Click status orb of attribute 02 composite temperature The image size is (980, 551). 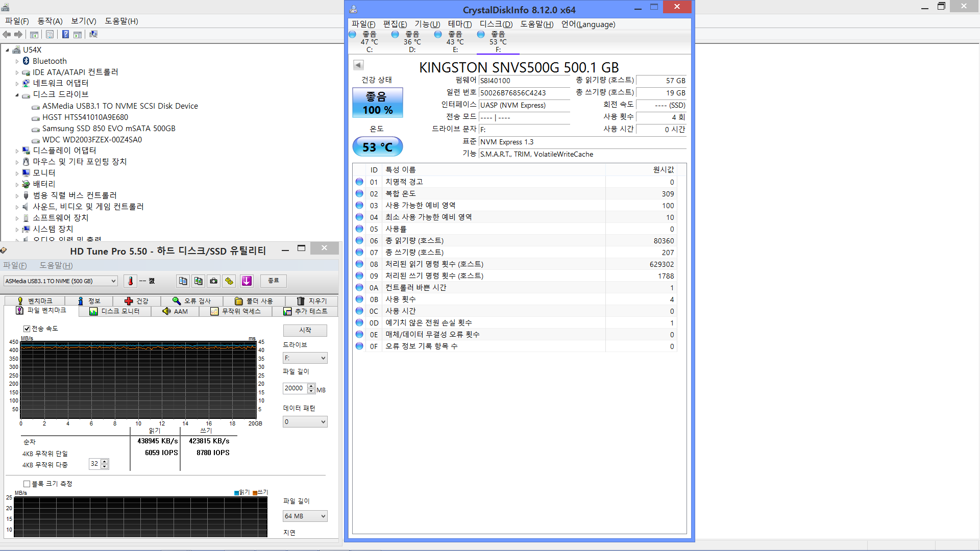tap(359, 193)
